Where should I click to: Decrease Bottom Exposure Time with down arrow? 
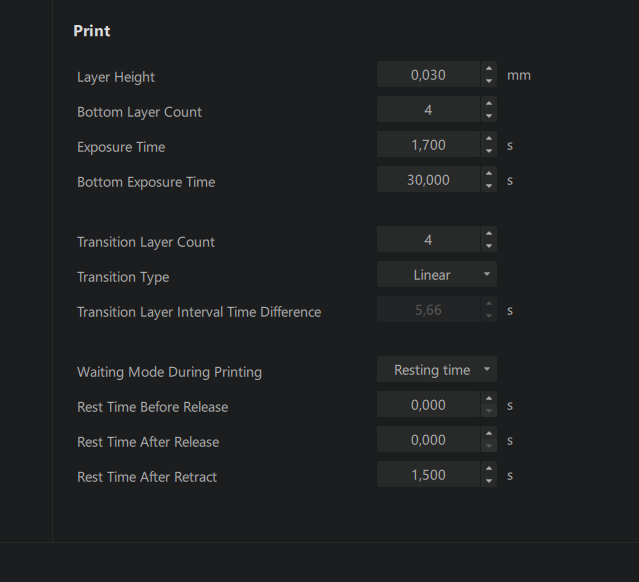click(x=489, y=185)
